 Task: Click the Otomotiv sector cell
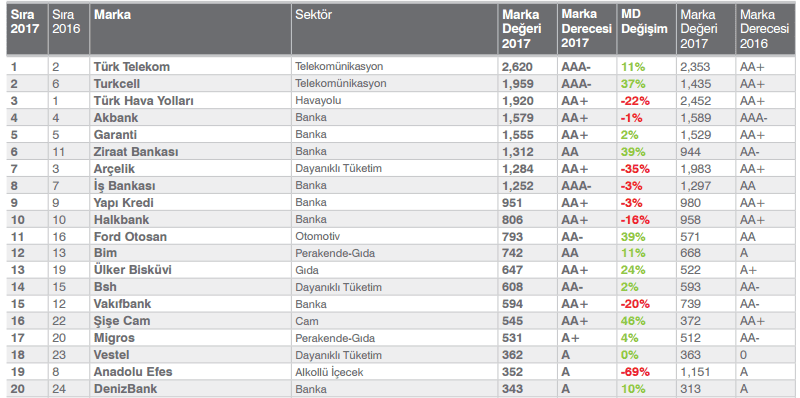317,237
